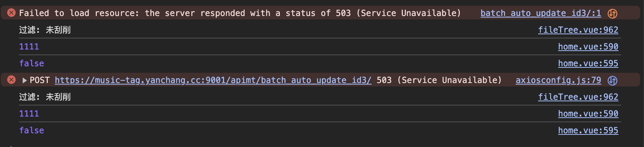
Task: Open home.vue:595 link above the POST error
Action: click(x=588, y=64)
